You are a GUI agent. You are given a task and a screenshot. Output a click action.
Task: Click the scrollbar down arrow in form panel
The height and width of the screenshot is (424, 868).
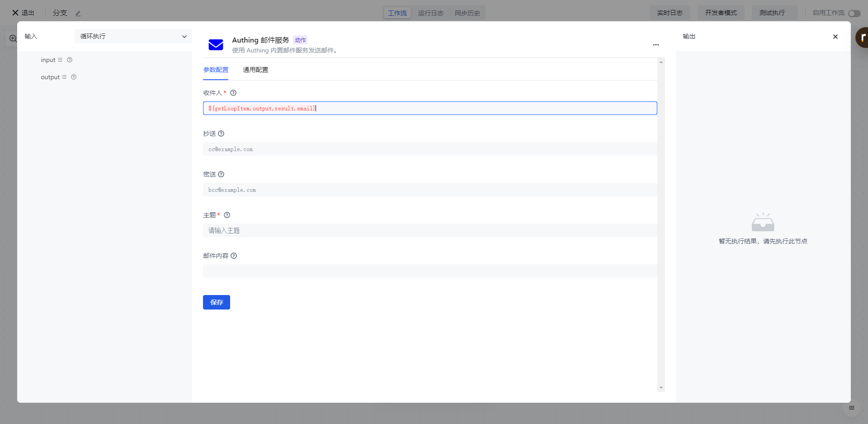(x=661, y=388)
